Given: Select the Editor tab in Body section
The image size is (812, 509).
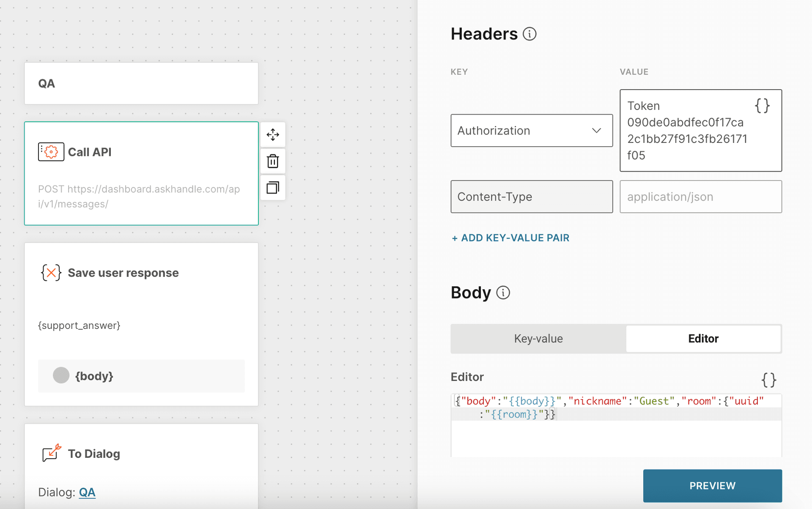Looking at the screenshot, I should tap(703, 338).
